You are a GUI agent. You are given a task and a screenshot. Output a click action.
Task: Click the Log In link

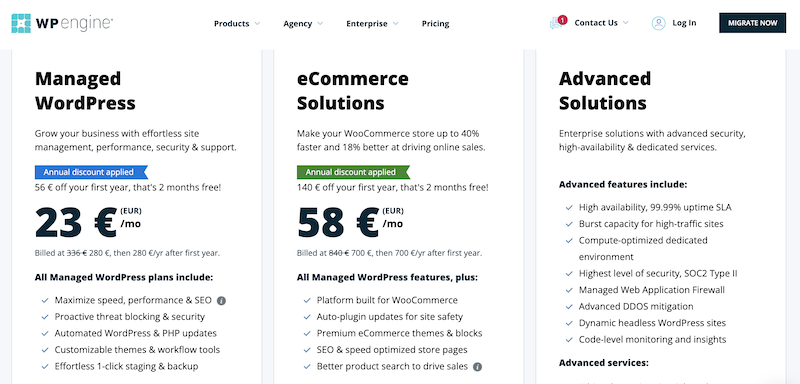click(684, 23)
